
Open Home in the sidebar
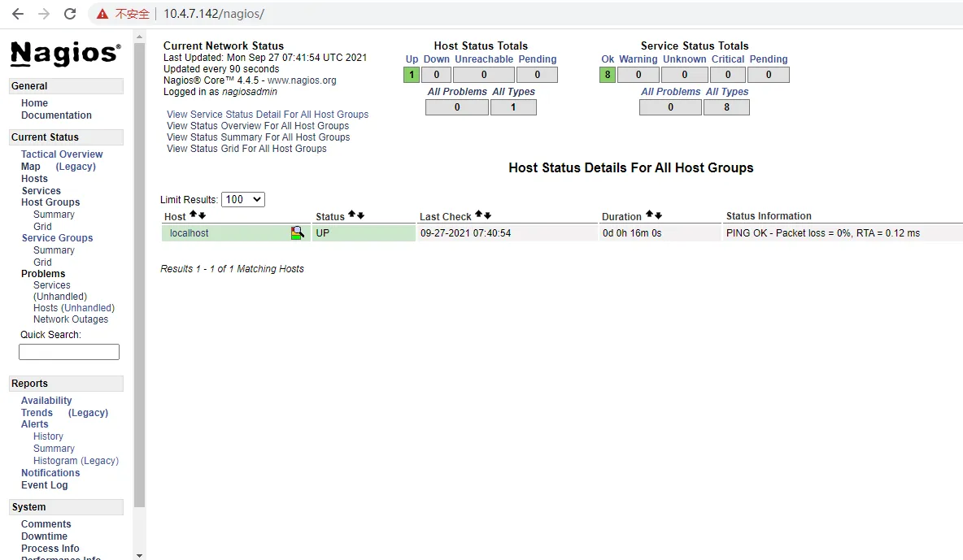pyautogui.click(x=34, y=103)
